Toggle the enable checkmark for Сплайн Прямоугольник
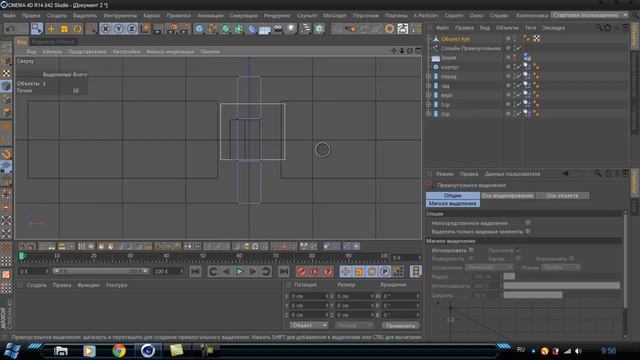 pyautogui.click(x=518, y=48)
